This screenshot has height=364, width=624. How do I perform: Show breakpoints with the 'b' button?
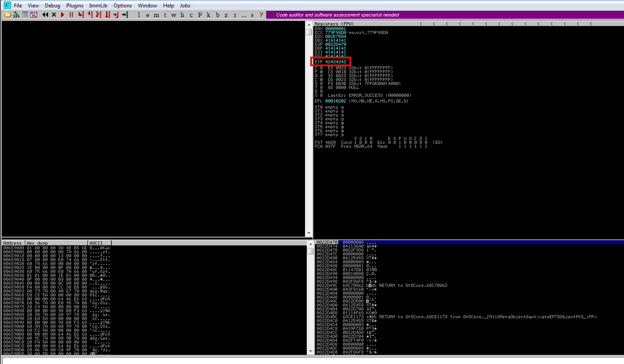217,15
